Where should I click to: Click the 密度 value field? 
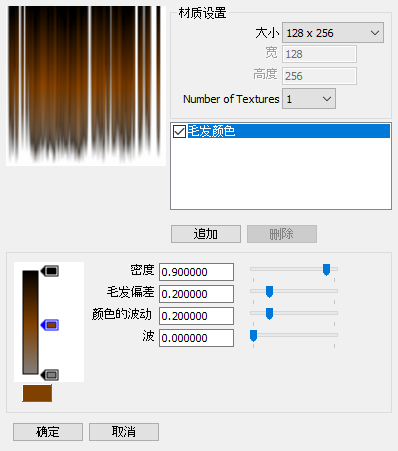(x=196, y=272)
